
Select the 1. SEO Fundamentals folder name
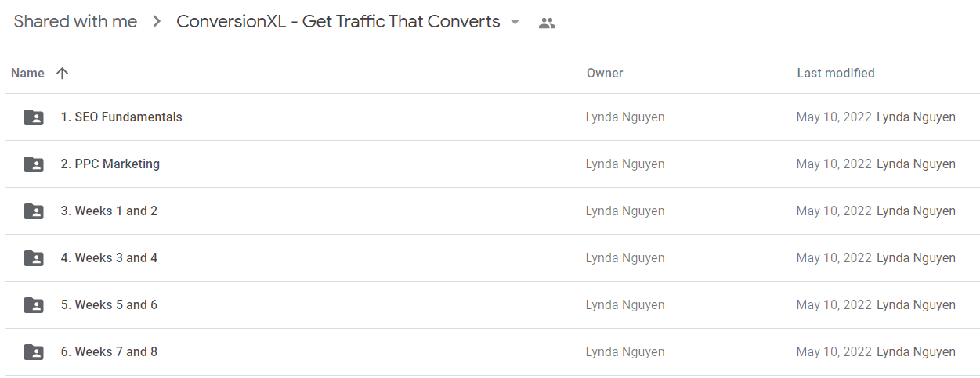[x=121, y=117]
